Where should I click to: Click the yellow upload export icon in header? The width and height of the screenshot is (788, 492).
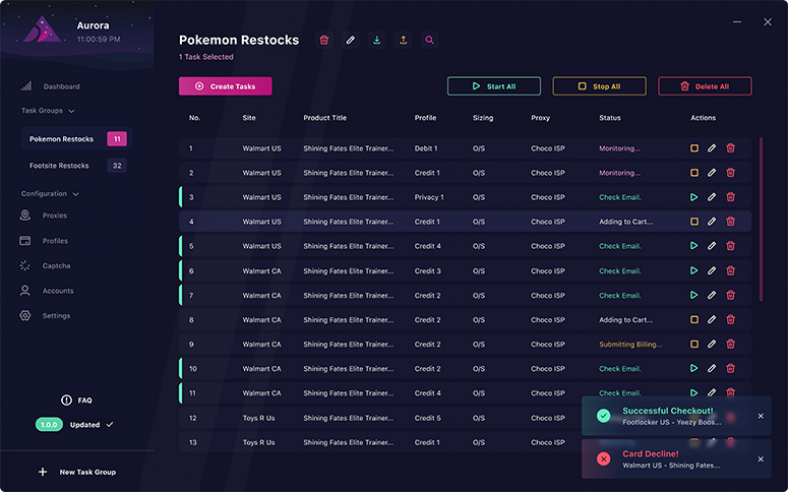pos(403,40)
